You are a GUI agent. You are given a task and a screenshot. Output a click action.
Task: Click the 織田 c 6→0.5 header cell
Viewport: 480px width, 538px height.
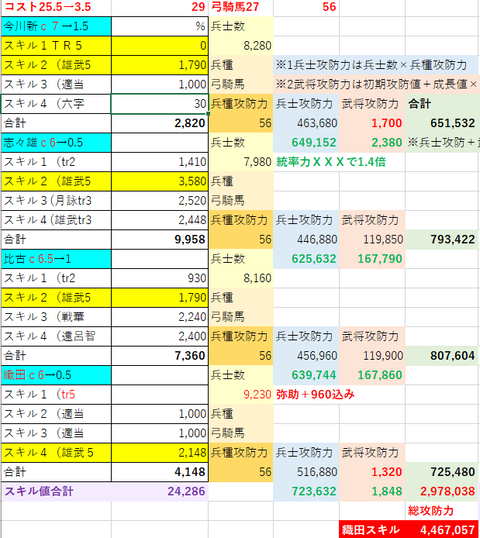56,375
